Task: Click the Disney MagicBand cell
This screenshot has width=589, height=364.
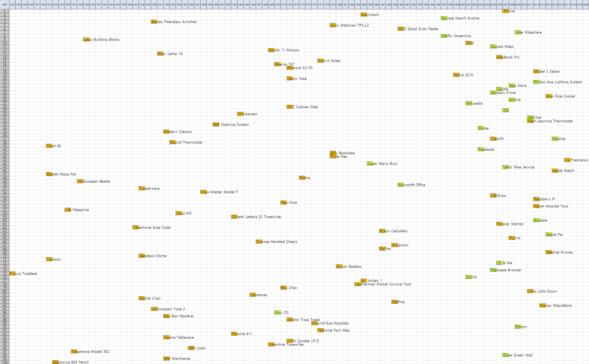Action: coord(542,306)
